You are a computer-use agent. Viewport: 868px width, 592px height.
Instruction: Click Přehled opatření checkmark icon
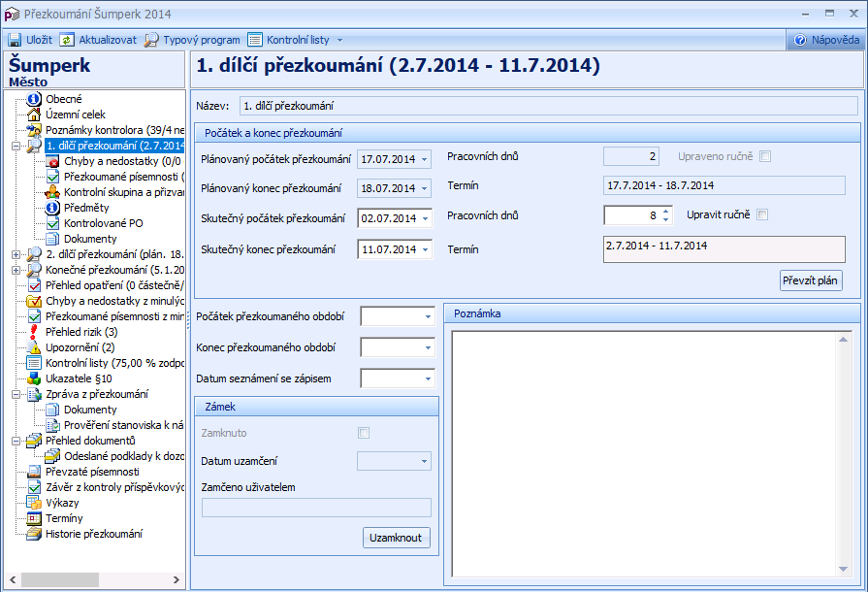34,285
